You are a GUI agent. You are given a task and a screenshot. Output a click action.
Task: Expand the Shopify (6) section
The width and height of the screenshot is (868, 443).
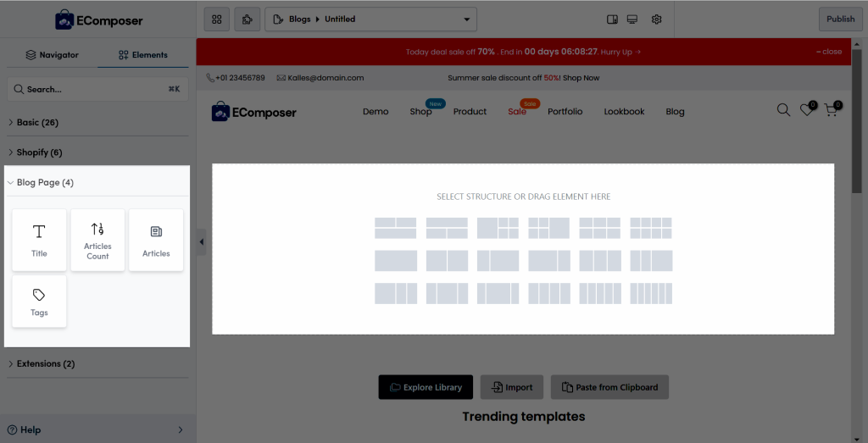tap(97, 152)
